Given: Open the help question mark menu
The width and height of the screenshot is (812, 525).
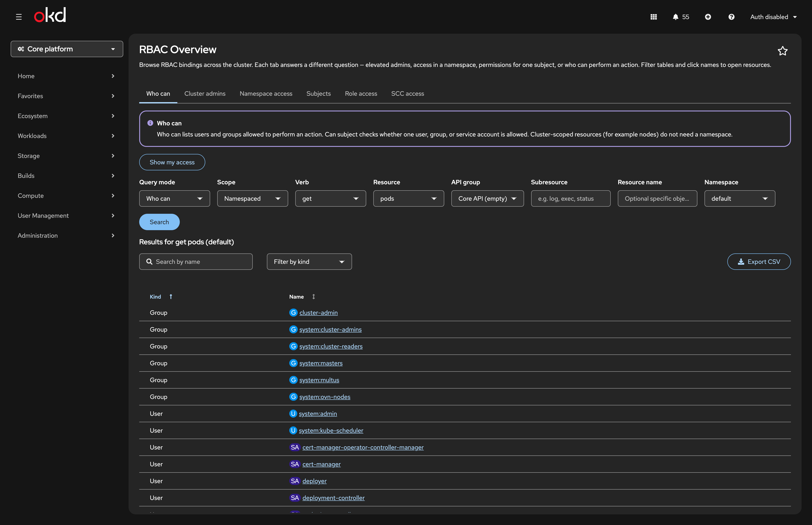Looking at the screenshot, I should click(731, 17).
